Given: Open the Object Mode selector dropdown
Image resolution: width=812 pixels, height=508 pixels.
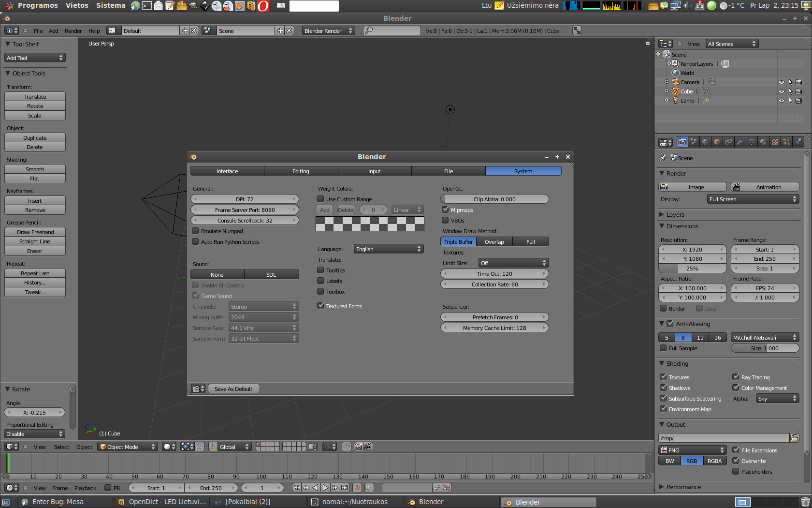Looking at the screenshot, I should pyautogui.click(x=128, y=447).
